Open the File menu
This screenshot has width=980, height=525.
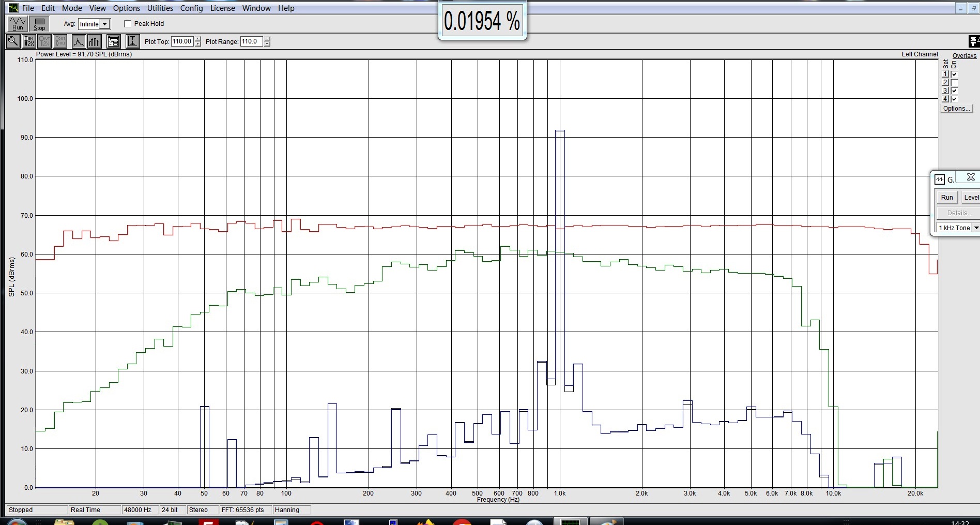pyautogui.click(x=28, y=8)
